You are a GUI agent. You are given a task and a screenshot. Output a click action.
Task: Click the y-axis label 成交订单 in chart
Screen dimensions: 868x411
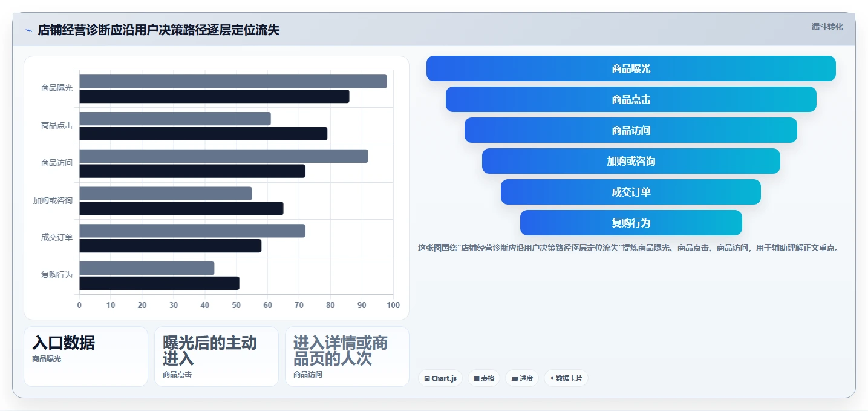tap(57, 238)
